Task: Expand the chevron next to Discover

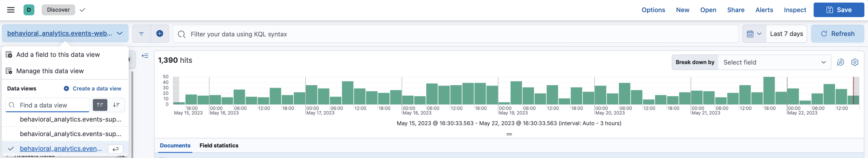Action: pos(82,10)
